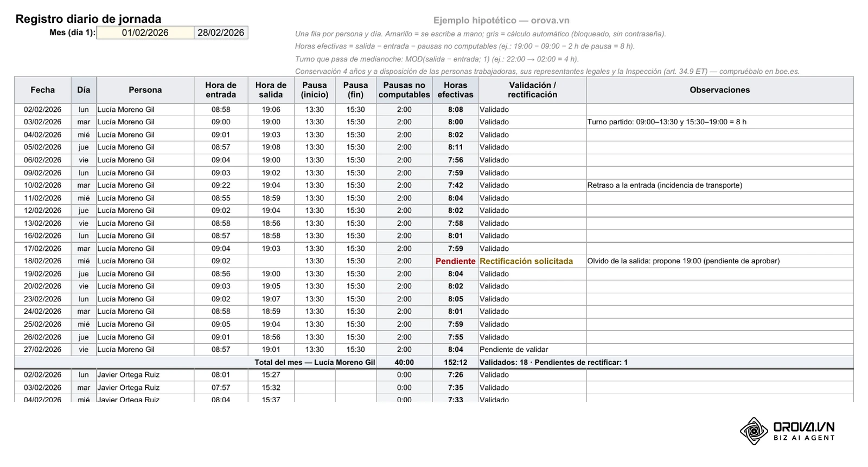Click the 09:22 entry time cell

click(x=221, y=185)
